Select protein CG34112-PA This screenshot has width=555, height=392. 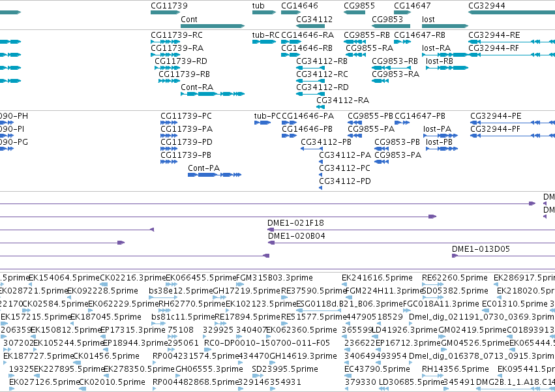[321, 162]
